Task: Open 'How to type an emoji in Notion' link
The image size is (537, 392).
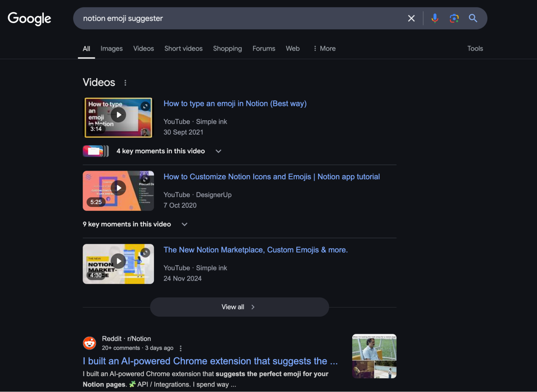Action: tap(235, 104)
